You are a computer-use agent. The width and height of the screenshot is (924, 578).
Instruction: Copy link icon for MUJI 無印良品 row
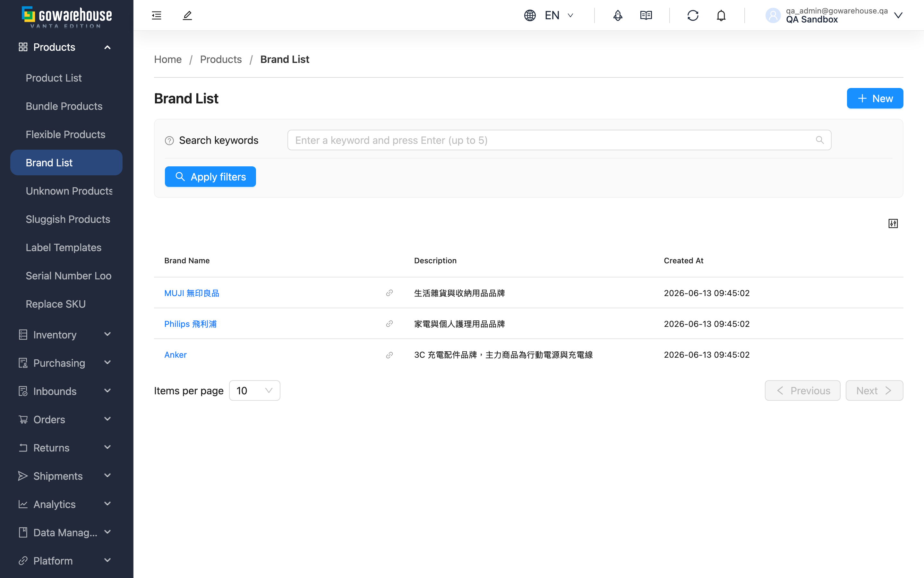(389, 293)
